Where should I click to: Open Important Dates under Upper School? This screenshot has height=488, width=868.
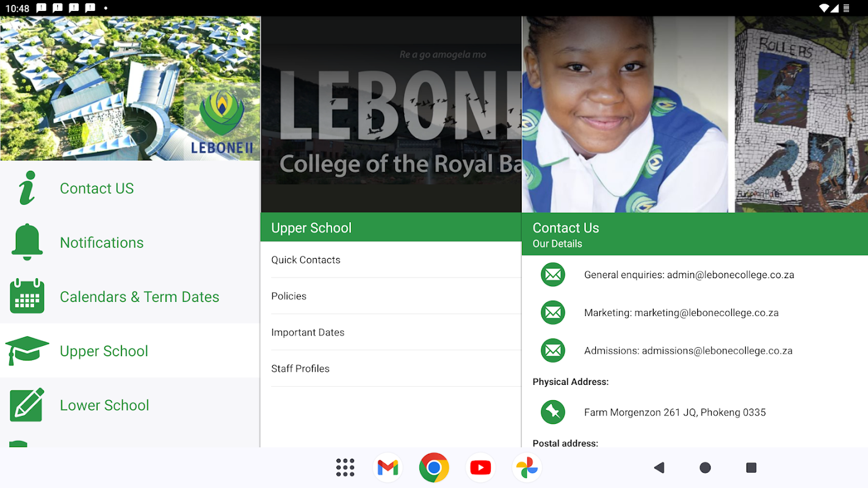pos(391,332)
